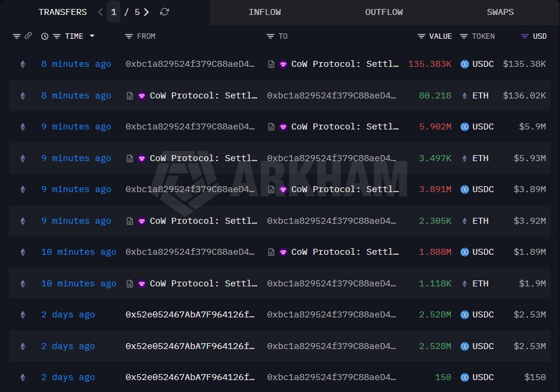Click value 5.902M

[435, 126]
